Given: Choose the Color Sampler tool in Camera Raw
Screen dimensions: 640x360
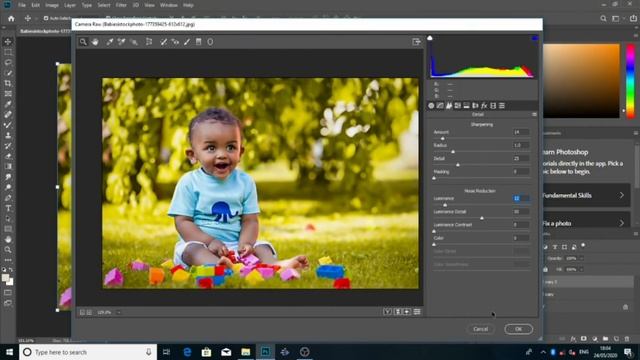Looking at the screenshot, I should click(122, 42).
